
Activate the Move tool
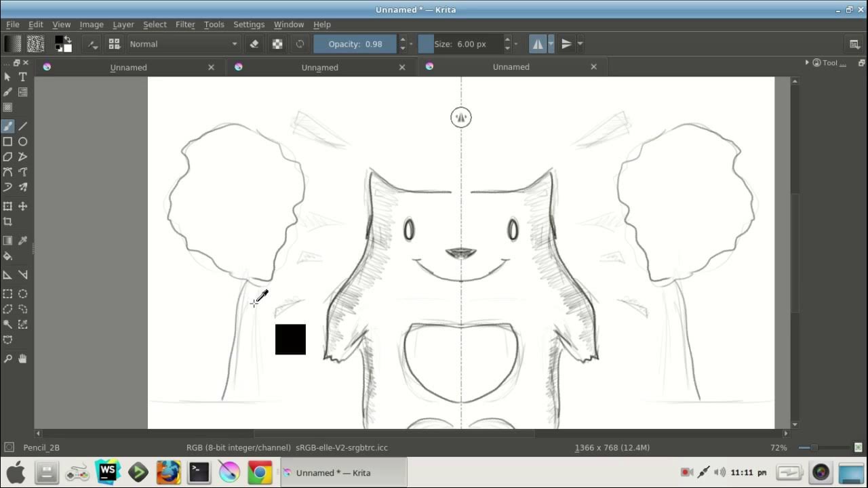coord(22,206)
